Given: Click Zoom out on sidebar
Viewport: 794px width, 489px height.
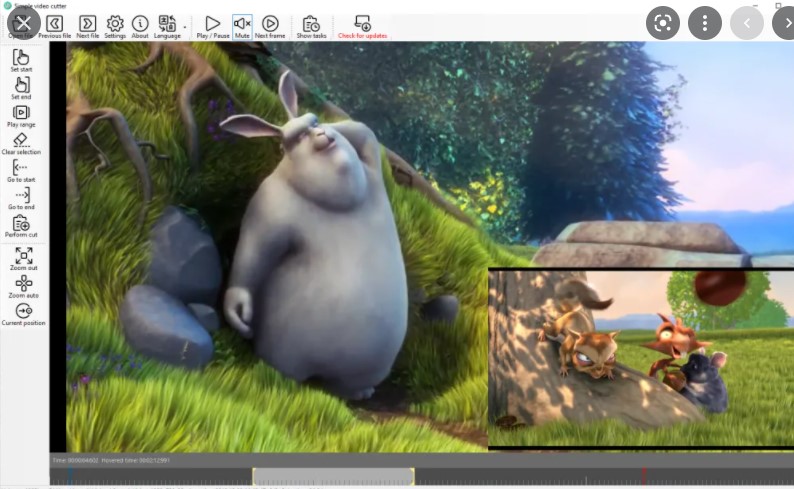Looking at the screenshot, I should click(x=23, y=259).
